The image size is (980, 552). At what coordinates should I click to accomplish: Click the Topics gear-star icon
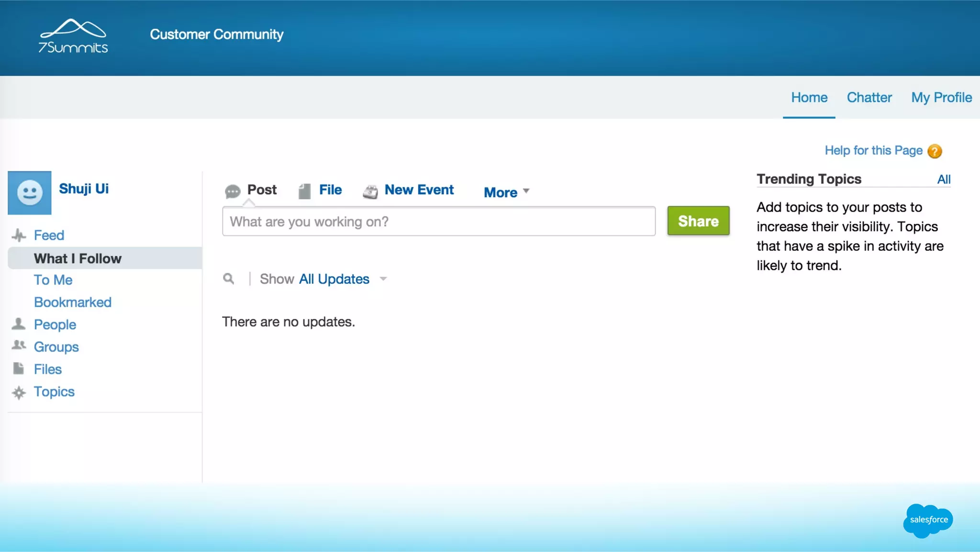coord(19,393)
